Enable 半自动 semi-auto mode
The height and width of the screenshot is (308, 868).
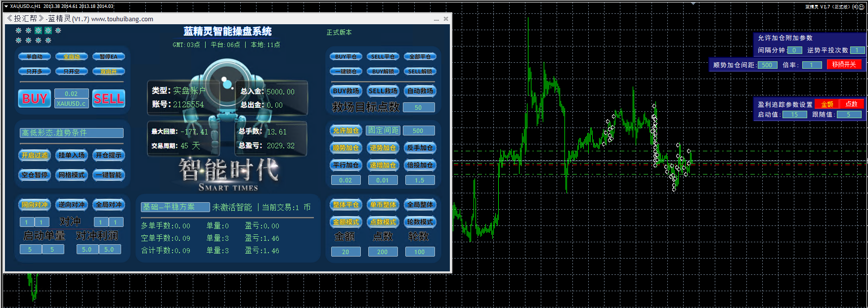pyautogui.click(x=35, y=57)
